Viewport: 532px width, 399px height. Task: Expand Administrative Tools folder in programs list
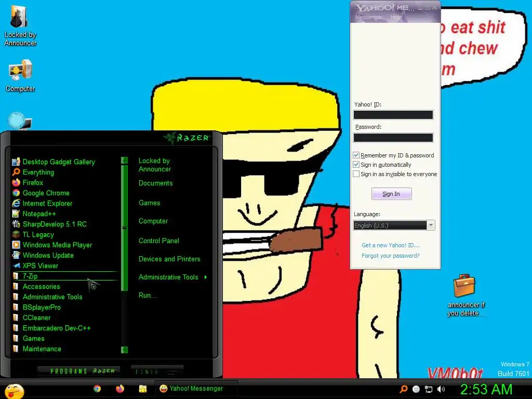tap(47, 297)
